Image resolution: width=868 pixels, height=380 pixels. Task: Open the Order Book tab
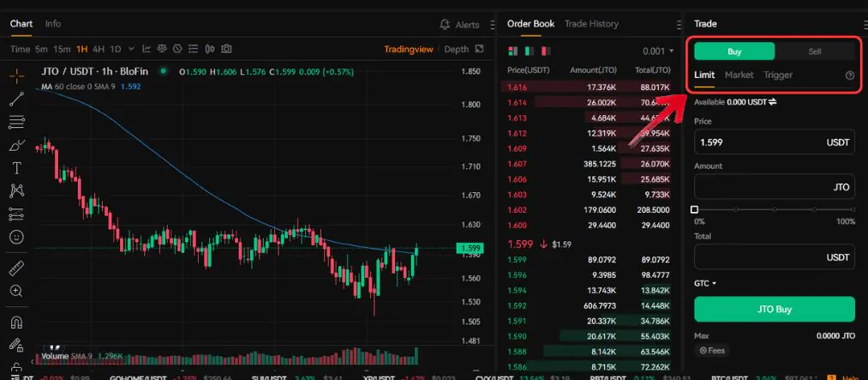pyautogui.click(x=530, y=24)
